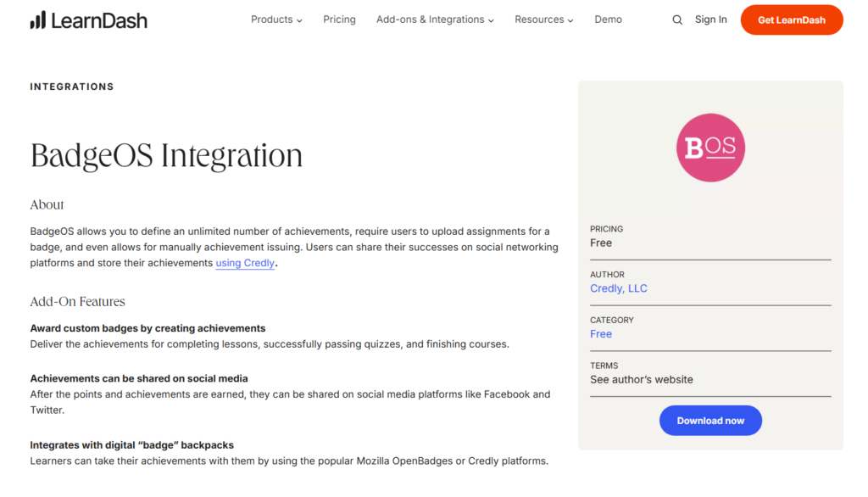868x497 pixels.
Task: Click the BadgeOS pink circle logo
Action: coord(710,148)
